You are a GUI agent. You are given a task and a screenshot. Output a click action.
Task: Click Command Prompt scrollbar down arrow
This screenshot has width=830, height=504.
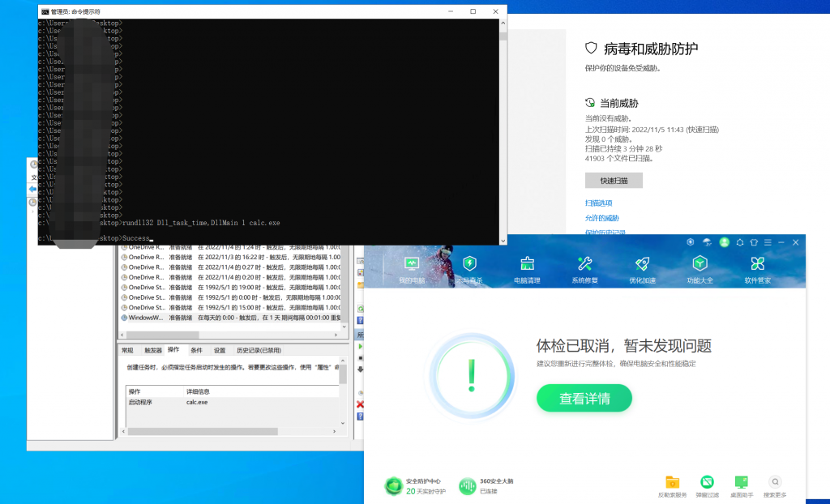click(x=503, y=241)
